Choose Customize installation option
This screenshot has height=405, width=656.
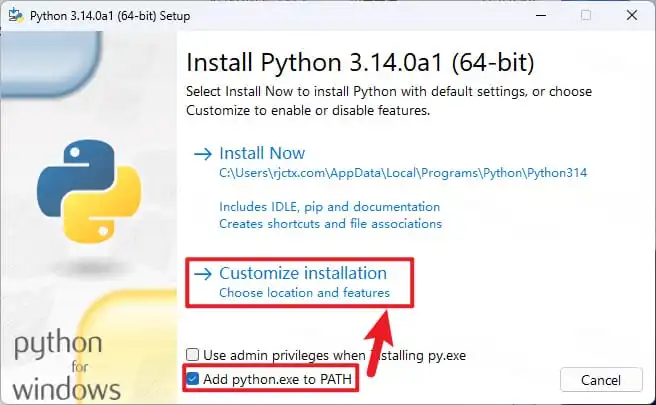[303, 273]
